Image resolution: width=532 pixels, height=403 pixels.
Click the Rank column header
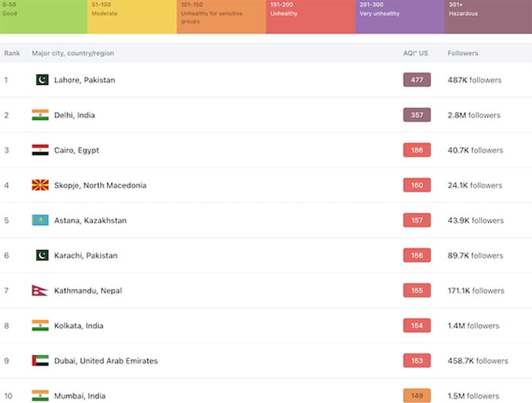[12, 53]
